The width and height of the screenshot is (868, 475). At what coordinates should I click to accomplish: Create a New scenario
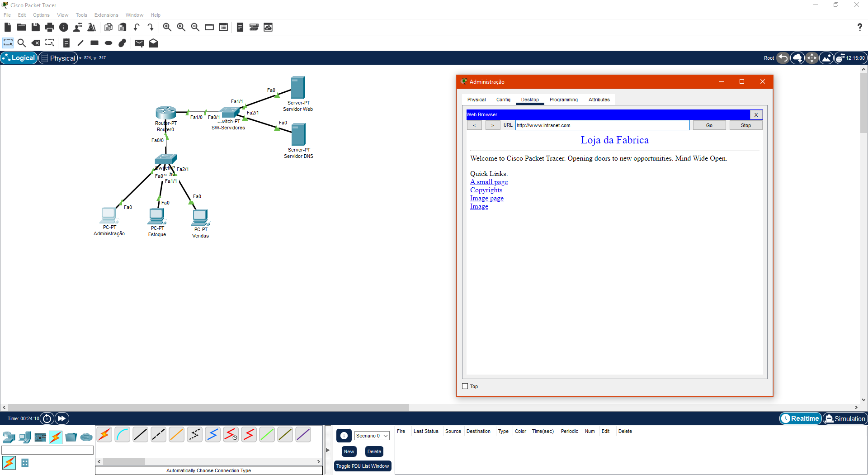coord(349,451)
